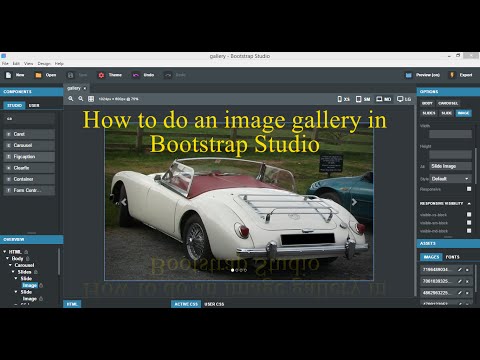Open the User CSS tab
Viewport: 480px width, 360px height.
pyautogui.click(x=214, y=304)
